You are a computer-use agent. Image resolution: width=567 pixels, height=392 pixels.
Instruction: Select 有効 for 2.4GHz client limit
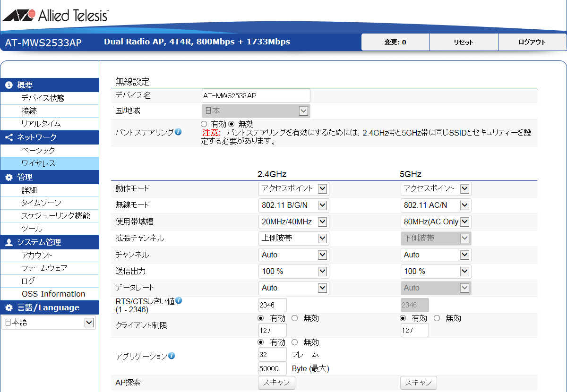click(x=261, y=318)
